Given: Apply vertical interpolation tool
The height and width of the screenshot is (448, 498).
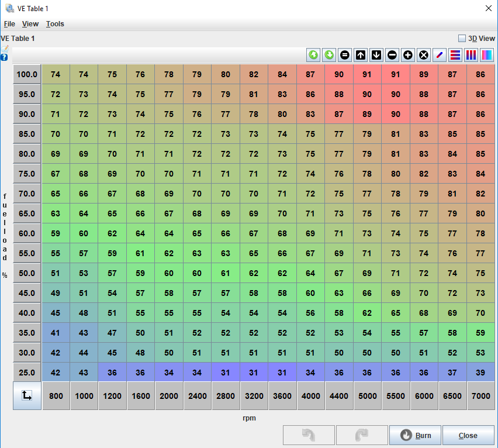Looking at the screenshot, I should [x=471, y=54].
